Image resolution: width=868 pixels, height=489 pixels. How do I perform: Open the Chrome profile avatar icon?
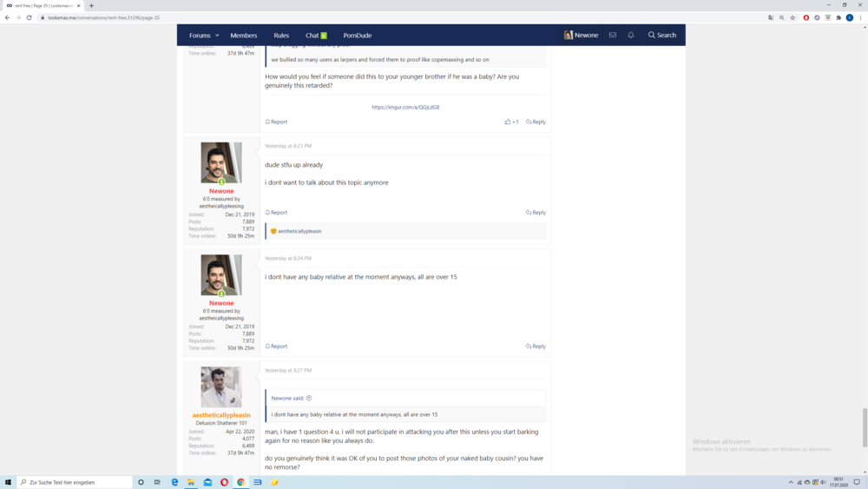point(850,17)
